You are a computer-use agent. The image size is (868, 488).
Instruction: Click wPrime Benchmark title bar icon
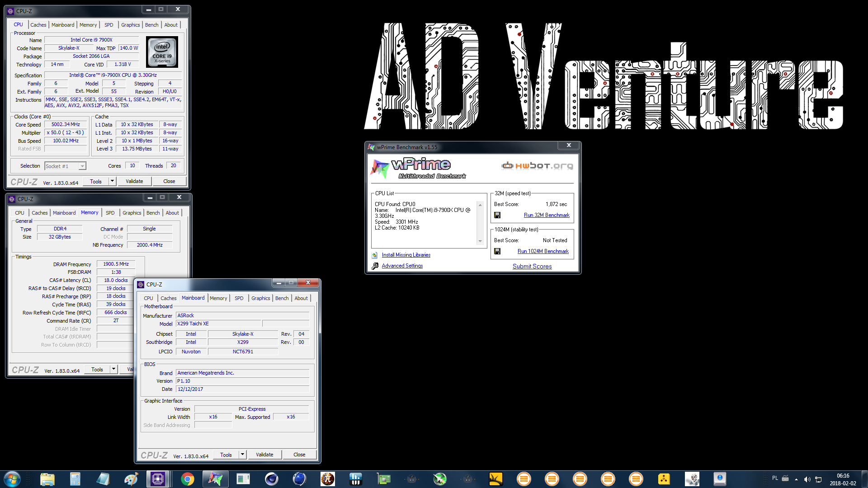(371, 147)
